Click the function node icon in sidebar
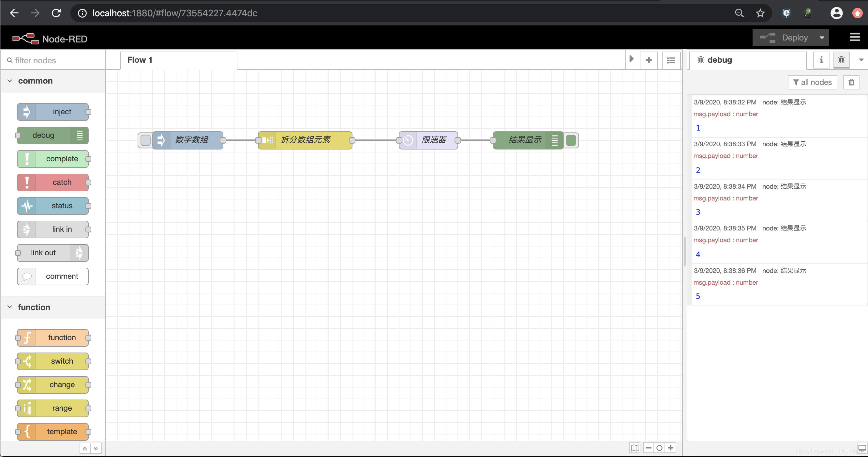This screenshot has height=457, width=868. point(28,338)
